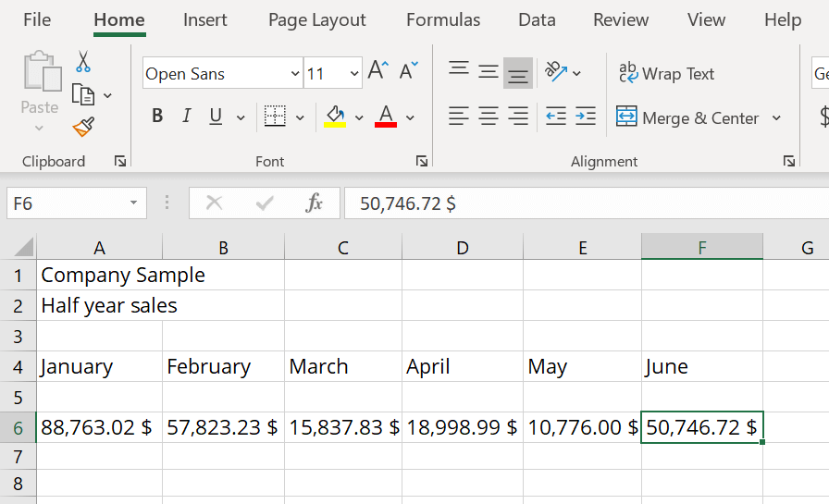Click the Name Box showing F6

click(77, 203)
